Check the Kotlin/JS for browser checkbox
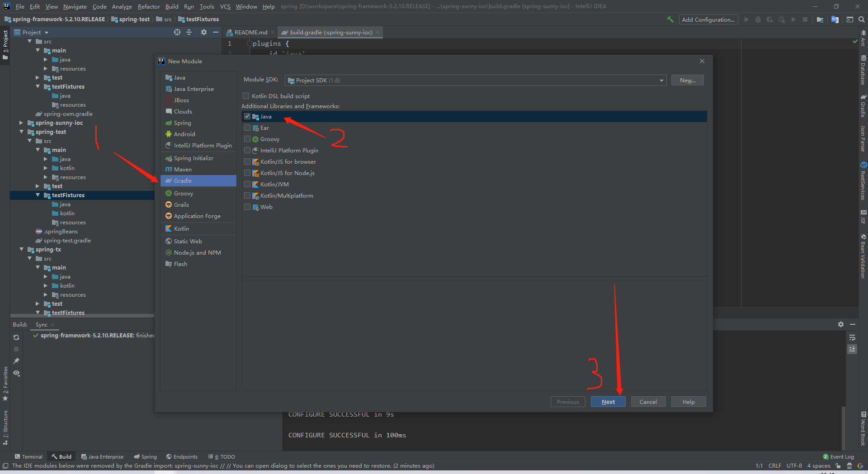868x474 pixels. [x=247, y=161]
